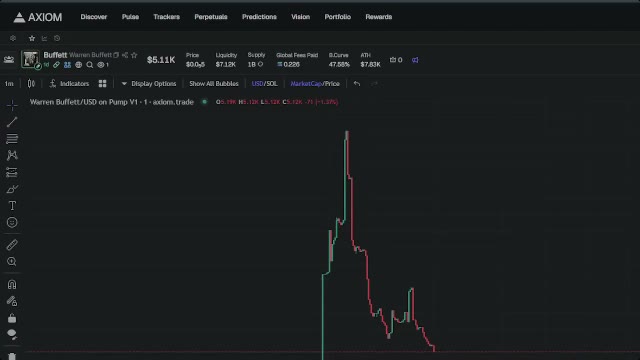The width and height of the screenshot is (640, 360).
Task: Open the history clock icon in the sub-bar
Action: pos(57,38)
